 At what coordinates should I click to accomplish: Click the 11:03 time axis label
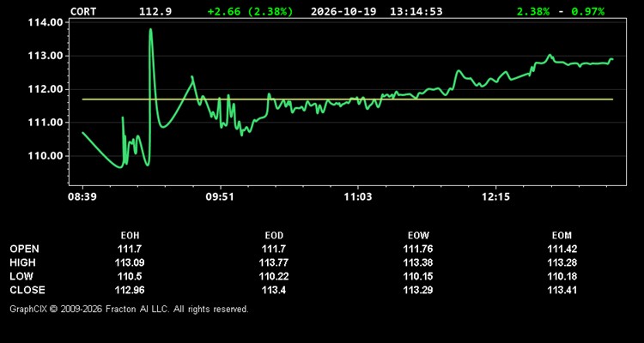point(358,196)
